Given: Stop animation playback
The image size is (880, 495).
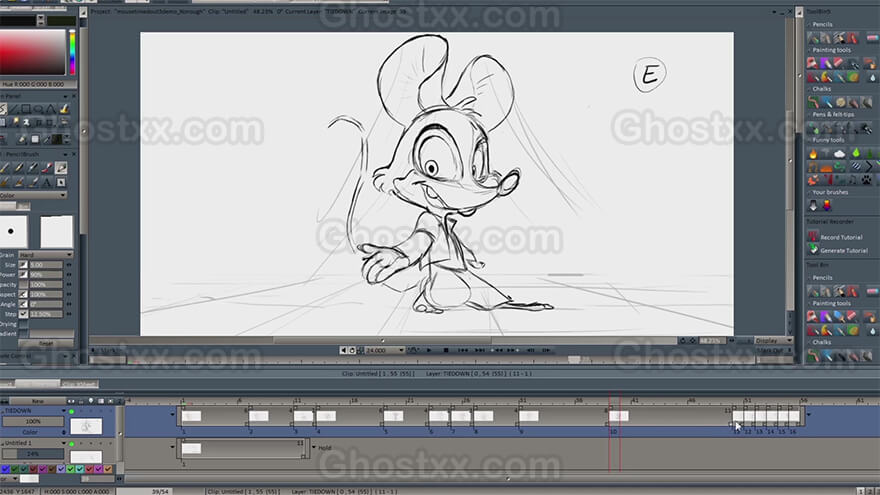Looking at the screenshot, I should tap(446, 350).
